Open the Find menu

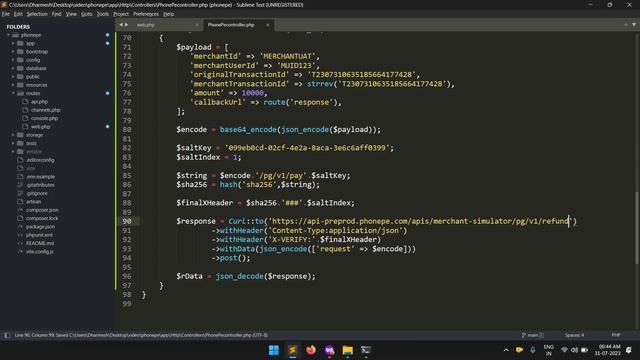(56, 14)
